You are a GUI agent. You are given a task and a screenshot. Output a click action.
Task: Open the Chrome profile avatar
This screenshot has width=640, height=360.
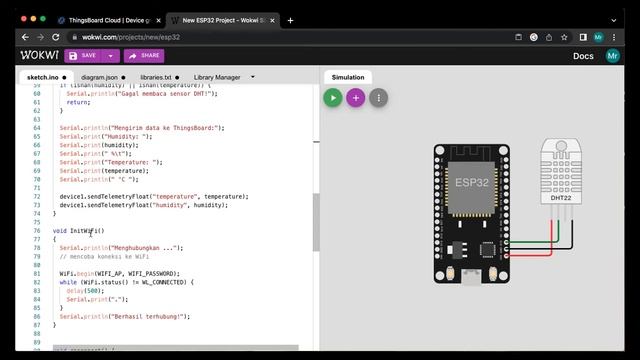point(598,37)
